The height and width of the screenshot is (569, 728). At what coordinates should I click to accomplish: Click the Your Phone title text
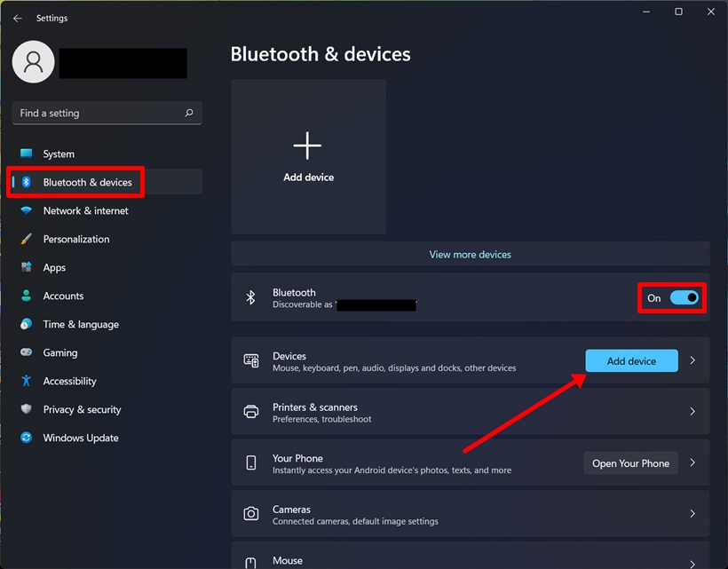click(297, 458)
